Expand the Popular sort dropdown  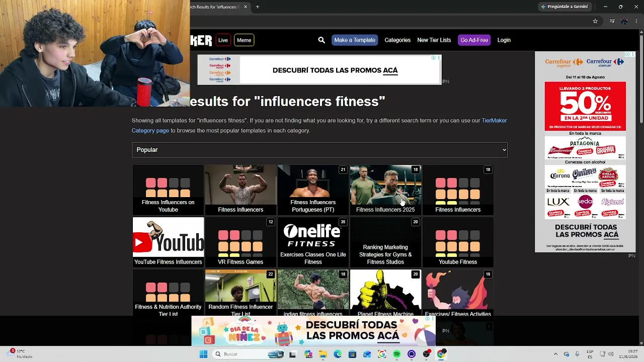pos(319,150)
